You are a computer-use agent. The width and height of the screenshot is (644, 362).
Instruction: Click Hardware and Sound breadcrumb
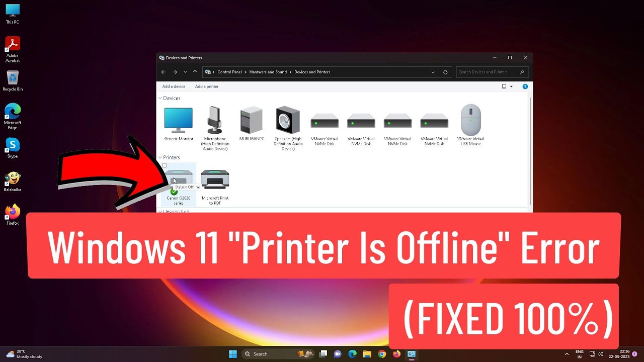tap(268, 72)
